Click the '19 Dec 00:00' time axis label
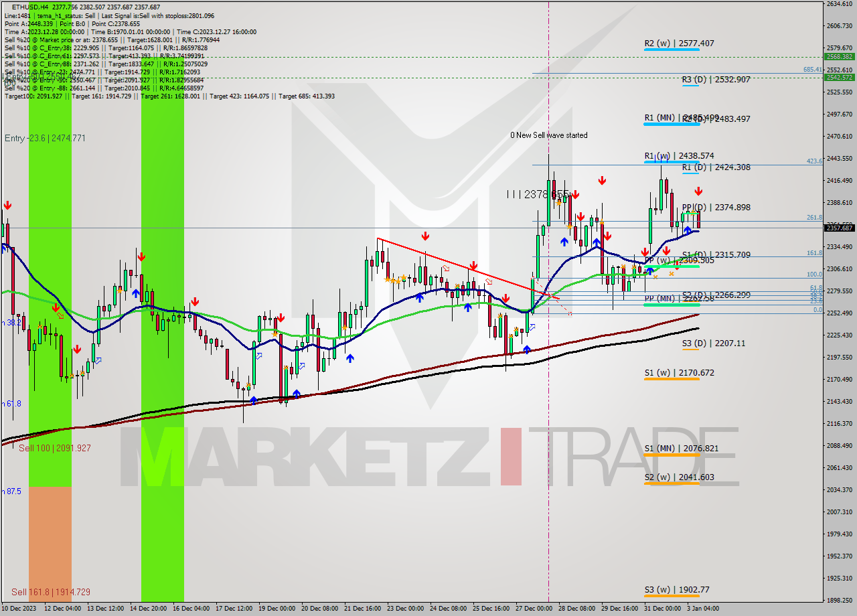 (x=277, y=609)
